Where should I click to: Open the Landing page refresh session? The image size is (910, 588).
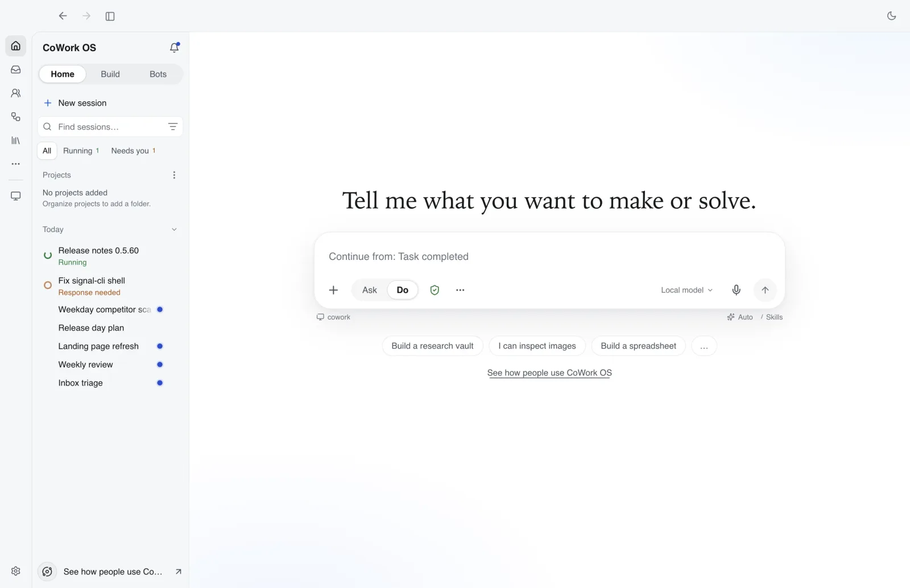pyautogui.click(x=110, y=346)
